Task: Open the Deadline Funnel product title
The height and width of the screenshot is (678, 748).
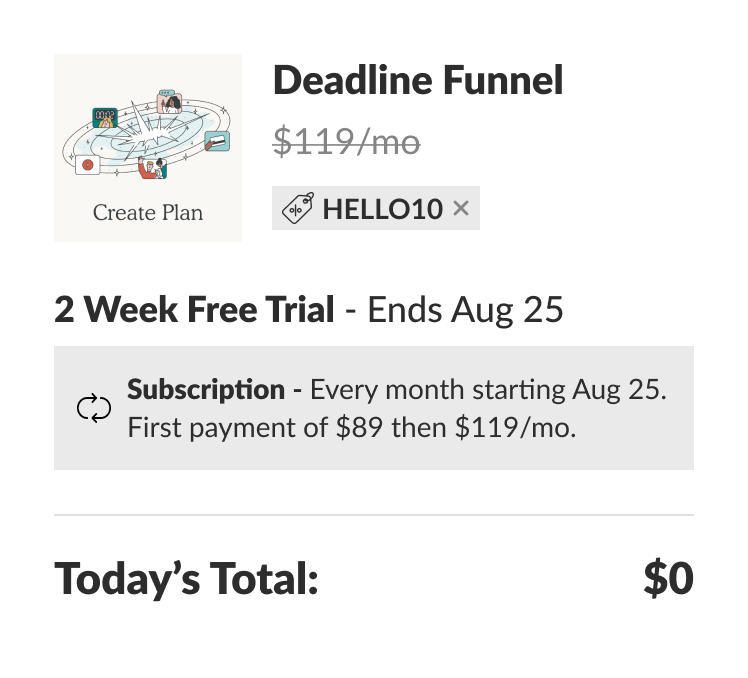Action: (x=418, y=80)
